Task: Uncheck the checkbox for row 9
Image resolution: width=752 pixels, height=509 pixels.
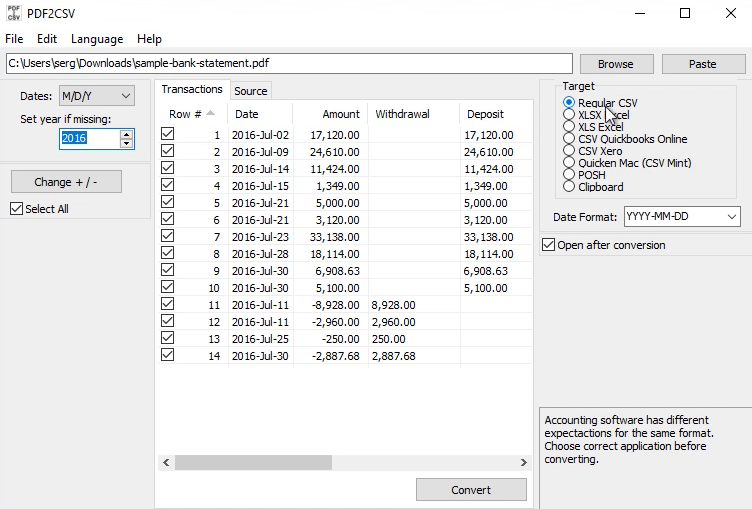Action: pyautogui.click(x=167, y=270)
